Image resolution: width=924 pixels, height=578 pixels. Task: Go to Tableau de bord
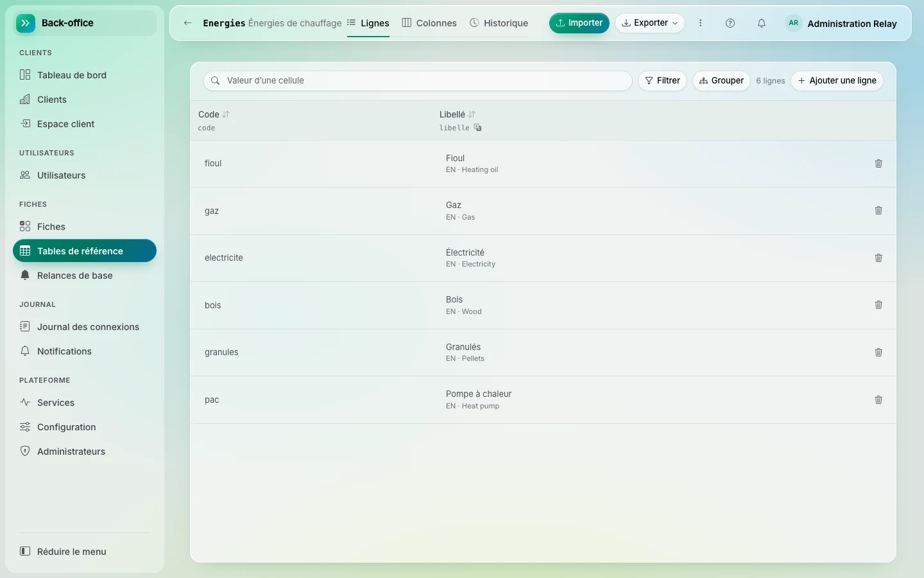tap(85, 75)
